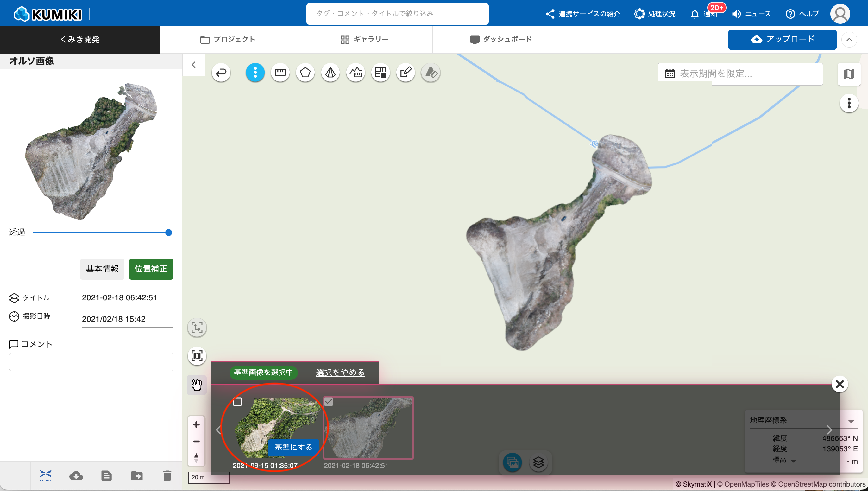Image resolution: width=868 pixels, height=491 pixels.
Task: Select the ruler distance measurement tool
Action: [x=280, y=73]
